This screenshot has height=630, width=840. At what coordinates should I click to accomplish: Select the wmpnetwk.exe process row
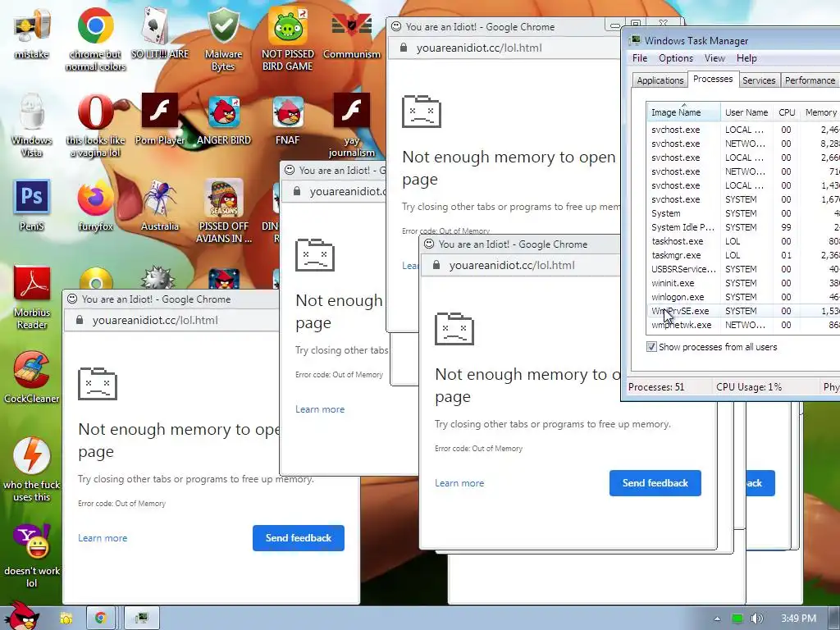pyautogui.click(x=743, y=325)
